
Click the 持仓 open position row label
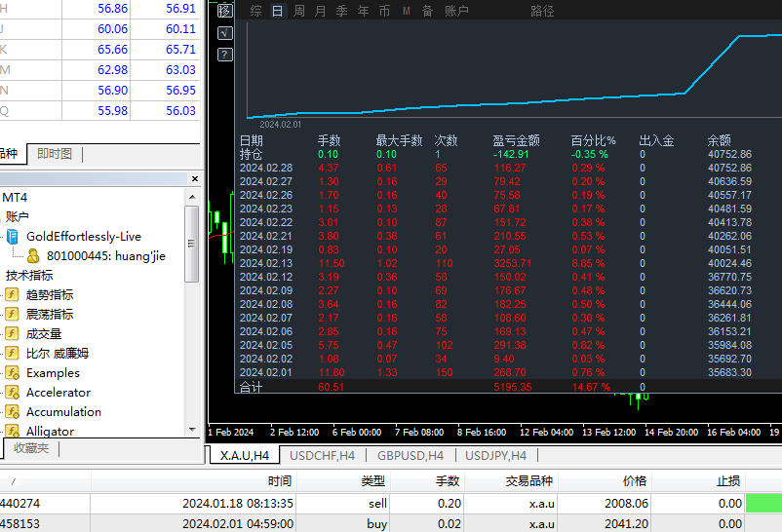click(x=251, y=154)
